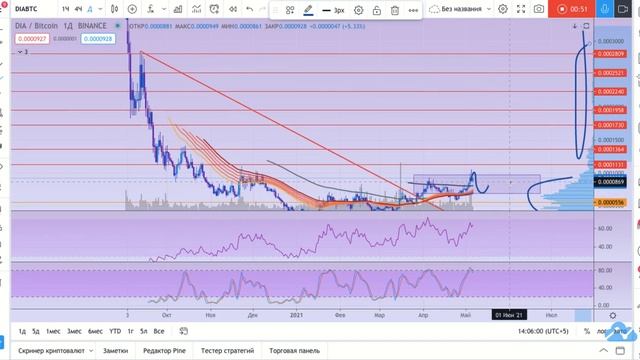Maximize the main chart pane
Image resolution: width=640 pixels, height=360 pixels.
pyautogui.click(x=586, y=26)
